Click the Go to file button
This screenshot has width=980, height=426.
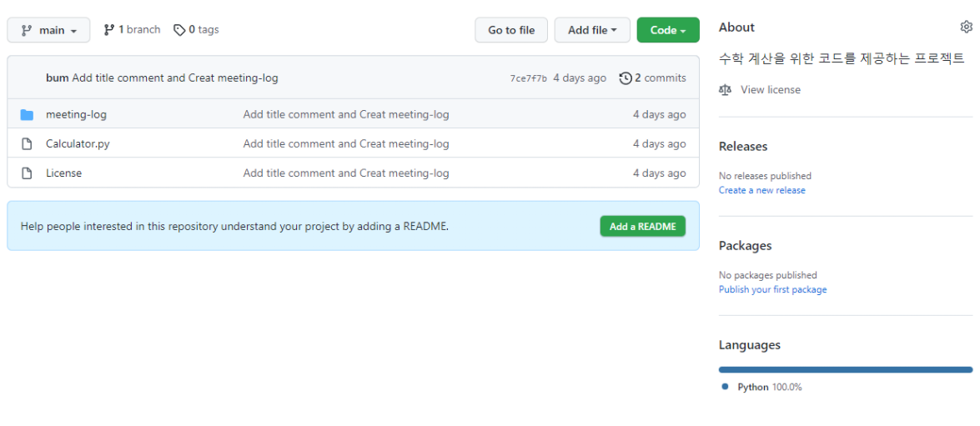pos(511,30)
